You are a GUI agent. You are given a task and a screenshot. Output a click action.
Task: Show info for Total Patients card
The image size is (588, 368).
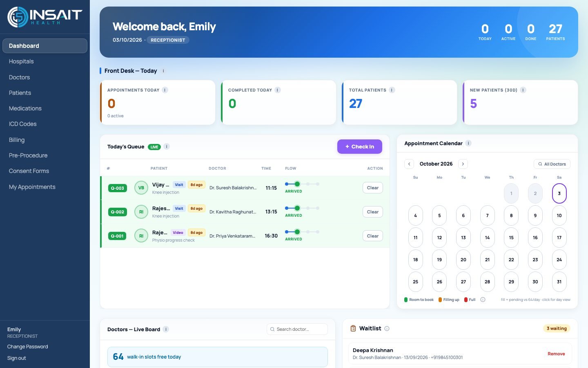click(392, 90)
